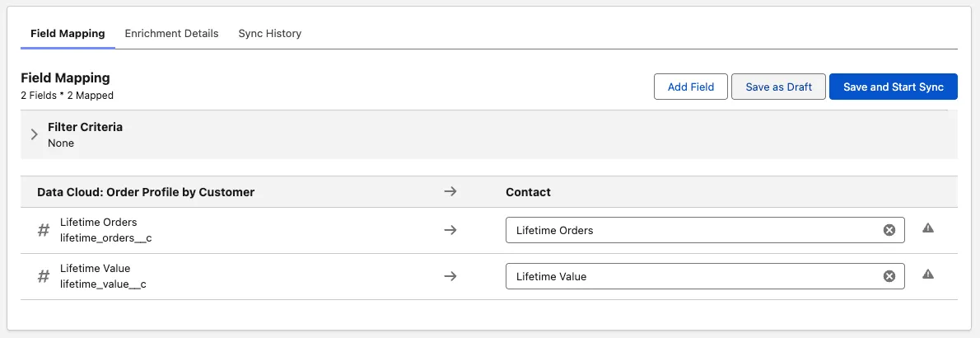Expand the Filter Criteria section chevron
Image resolution: width=980 pixels, height=338 pixels.
34,134
